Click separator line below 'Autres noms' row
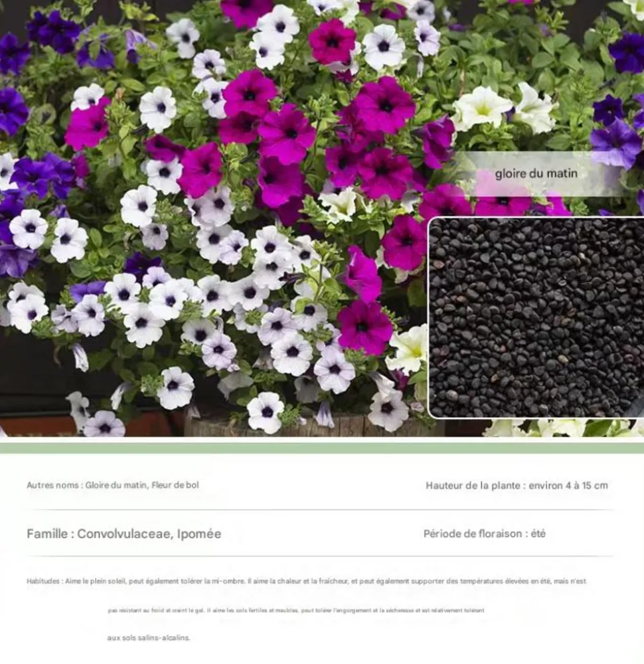The height and width of the screenshot is (664, 644). (322, 510)
